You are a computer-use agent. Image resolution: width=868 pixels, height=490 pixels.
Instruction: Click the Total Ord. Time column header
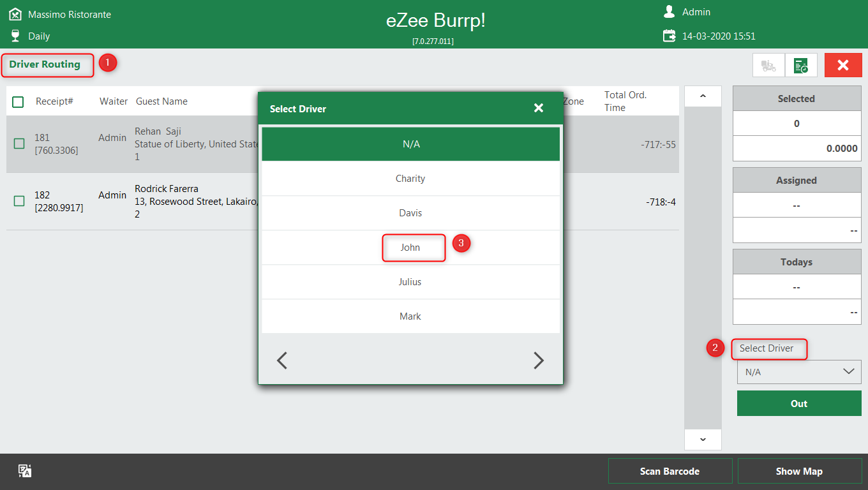pos(625,101)
